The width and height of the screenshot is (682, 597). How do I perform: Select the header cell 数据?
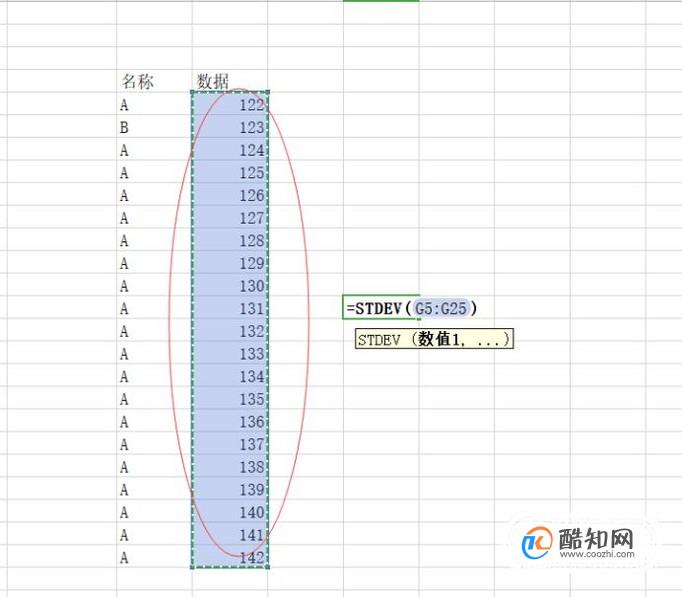[230, 81]
